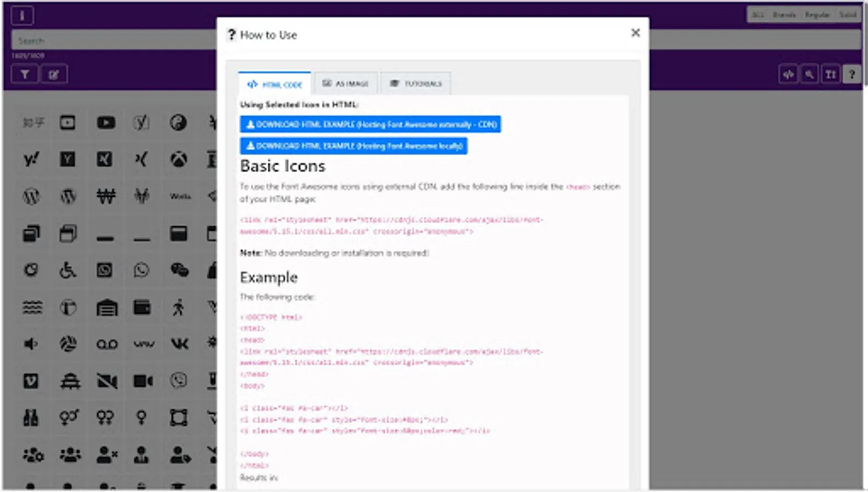Screen dimensions: 868x492
Task: Select the round WhatsApp icon
Action: coord(141,270)
